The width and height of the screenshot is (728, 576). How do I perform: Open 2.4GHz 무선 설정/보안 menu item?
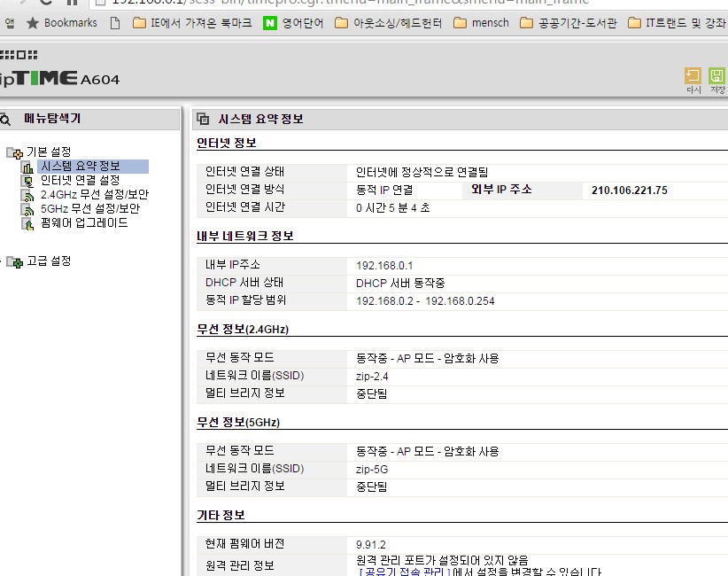(x=95, y=195)
